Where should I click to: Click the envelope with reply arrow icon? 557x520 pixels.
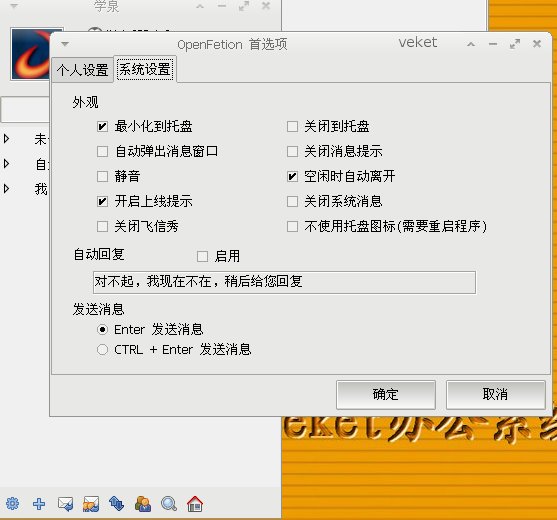pos(65,504)
